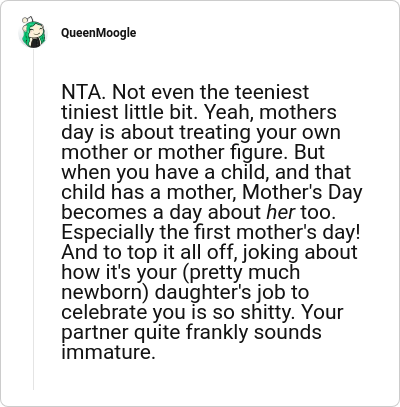This screenshot has height=407, width=400.
Task: Select the line starting with tiniest little bit
Action: [199, 112]
